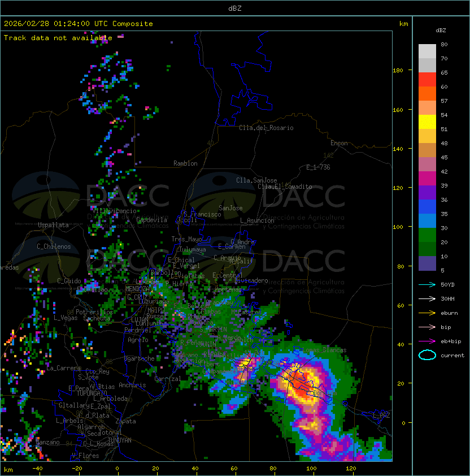Click the pink bip arrow in legend
The height and width of the screenshot is (476, 470).
pyautogui.click(x=427, y=327)
